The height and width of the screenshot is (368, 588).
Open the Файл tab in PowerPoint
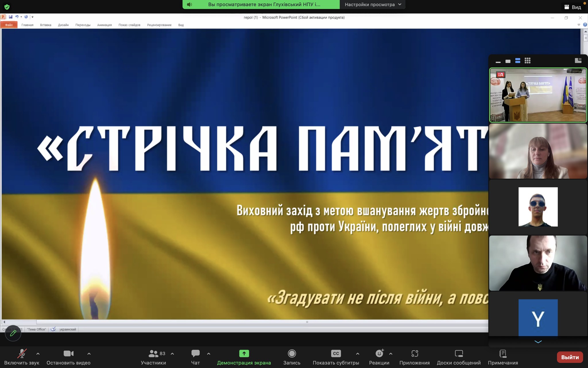click(9, 25)
